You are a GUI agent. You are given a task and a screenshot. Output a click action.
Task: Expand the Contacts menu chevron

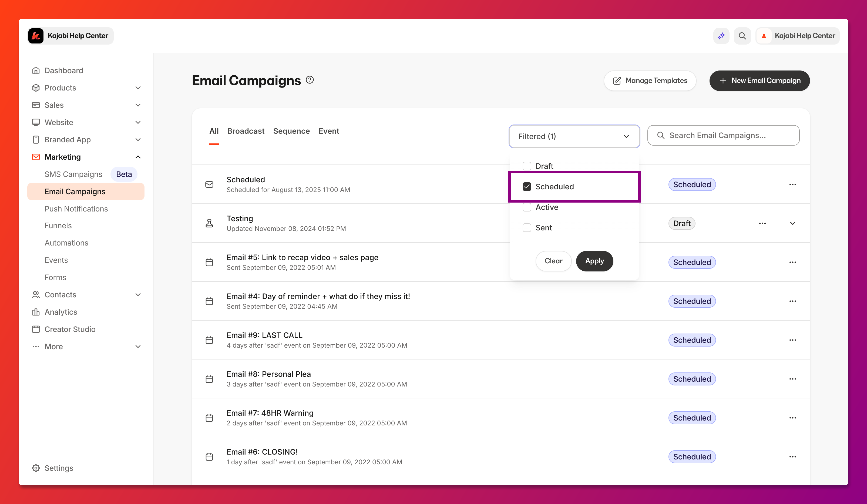click(x=138, y=294)
